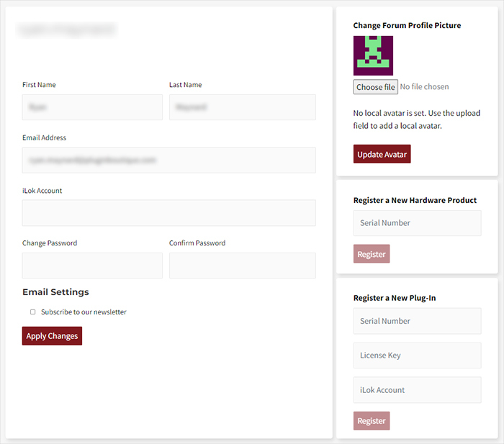Select the iLok Account field in profile form

(168, 213)
